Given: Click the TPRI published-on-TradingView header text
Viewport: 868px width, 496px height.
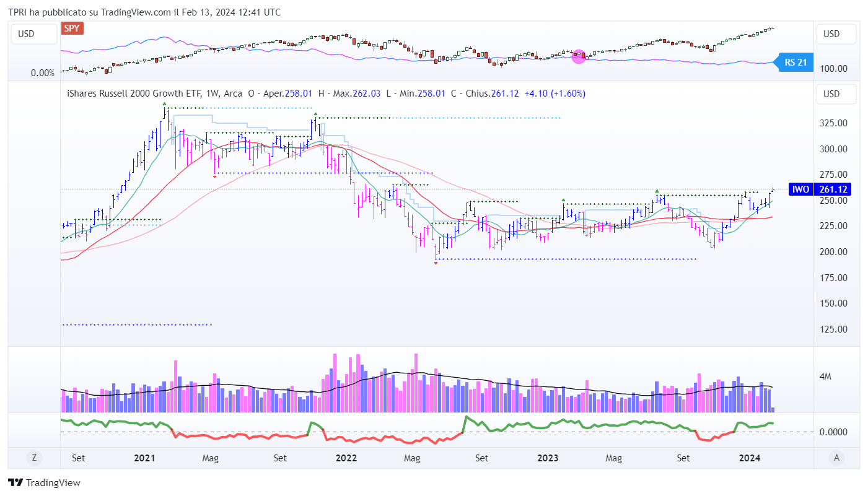Looking at the screenshot, I should click(144, 12).
